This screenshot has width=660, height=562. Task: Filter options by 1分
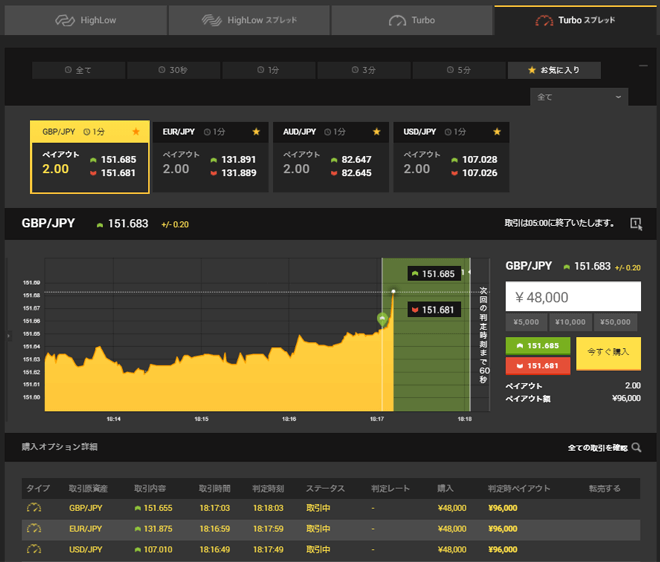click(269, 70)
